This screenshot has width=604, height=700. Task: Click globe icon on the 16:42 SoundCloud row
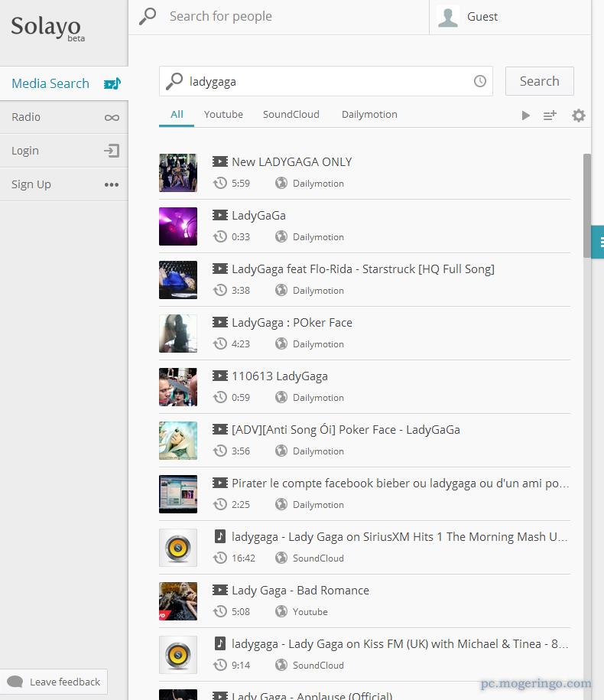[x=281, y=558]
